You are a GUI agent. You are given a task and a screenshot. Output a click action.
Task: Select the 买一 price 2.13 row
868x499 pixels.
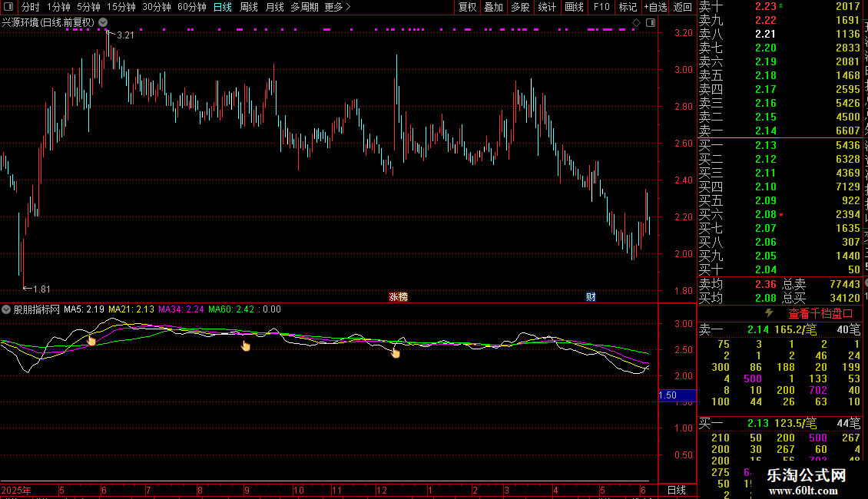coord(780,145)
